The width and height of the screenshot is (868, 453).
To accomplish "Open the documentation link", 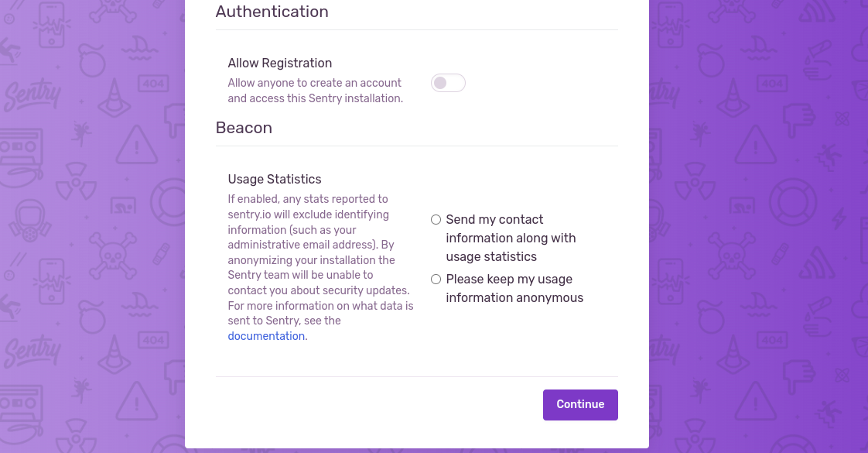I will pyautogui.click(x=266, y=336).
